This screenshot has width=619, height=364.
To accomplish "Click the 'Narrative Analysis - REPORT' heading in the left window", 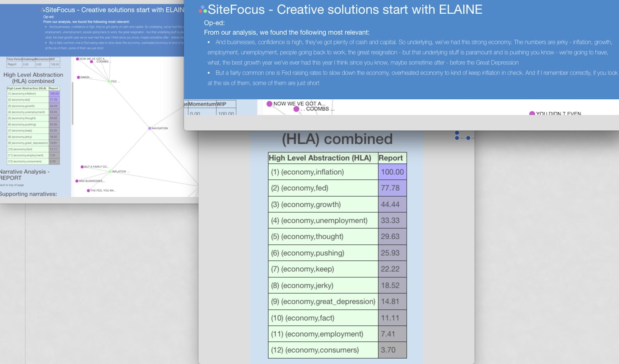I will (24, 174).
